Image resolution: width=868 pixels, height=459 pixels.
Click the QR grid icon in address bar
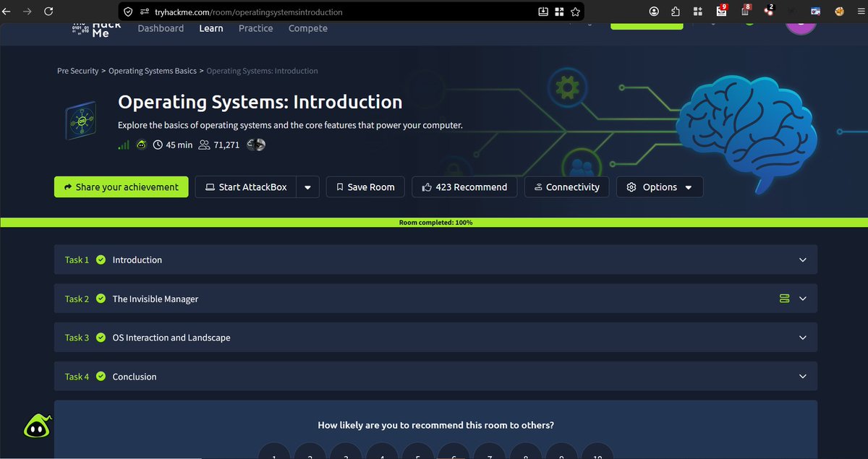(559, 12)
